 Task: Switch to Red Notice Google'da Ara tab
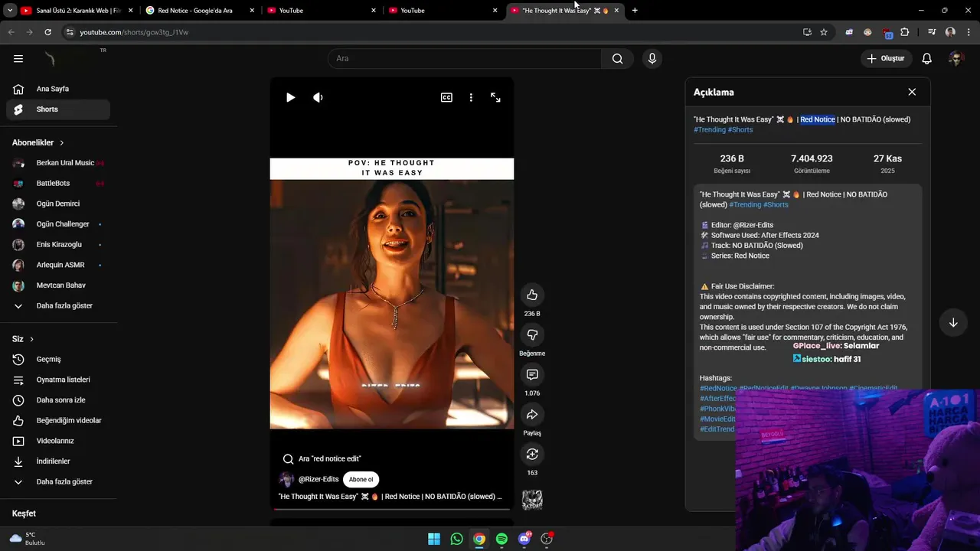[x=199, y=11]
